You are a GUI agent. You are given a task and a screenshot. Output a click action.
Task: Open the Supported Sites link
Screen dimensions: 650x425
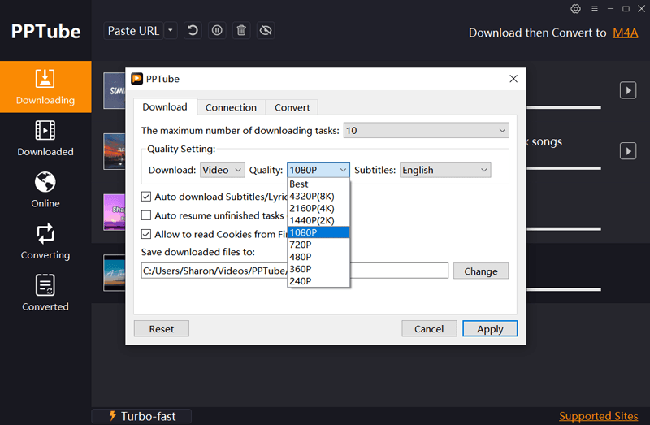pyautogui.click(x=599, y=415)
